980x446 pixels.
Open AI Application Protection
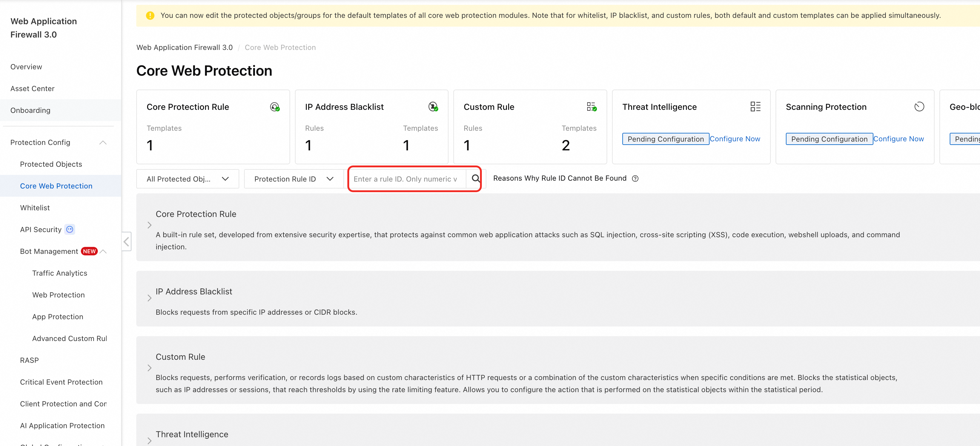pos(62,425)
